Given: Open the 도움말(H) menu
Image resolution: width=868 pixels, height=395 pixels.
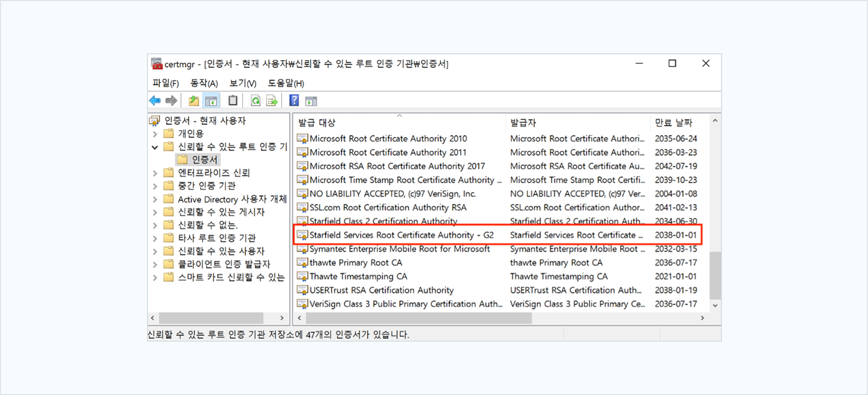Looking at the screenshot, I should coord(286,83).
